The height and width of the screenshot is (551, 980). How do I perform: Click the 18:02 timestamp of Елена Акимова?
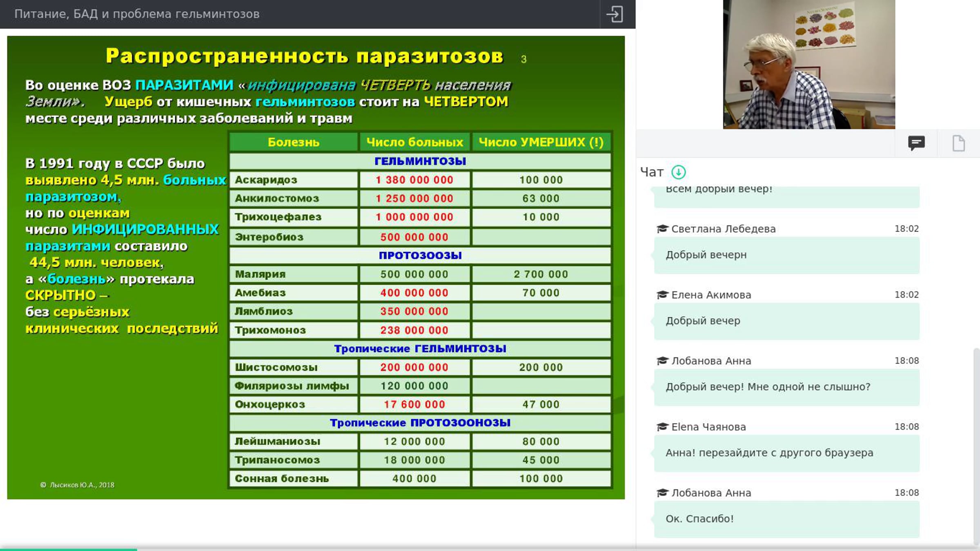point(906,295)
